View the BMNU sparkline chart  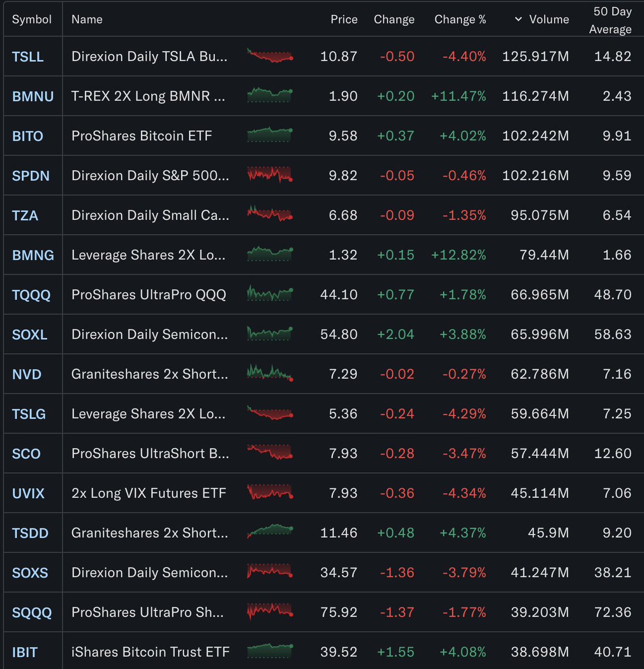point(270,95)
